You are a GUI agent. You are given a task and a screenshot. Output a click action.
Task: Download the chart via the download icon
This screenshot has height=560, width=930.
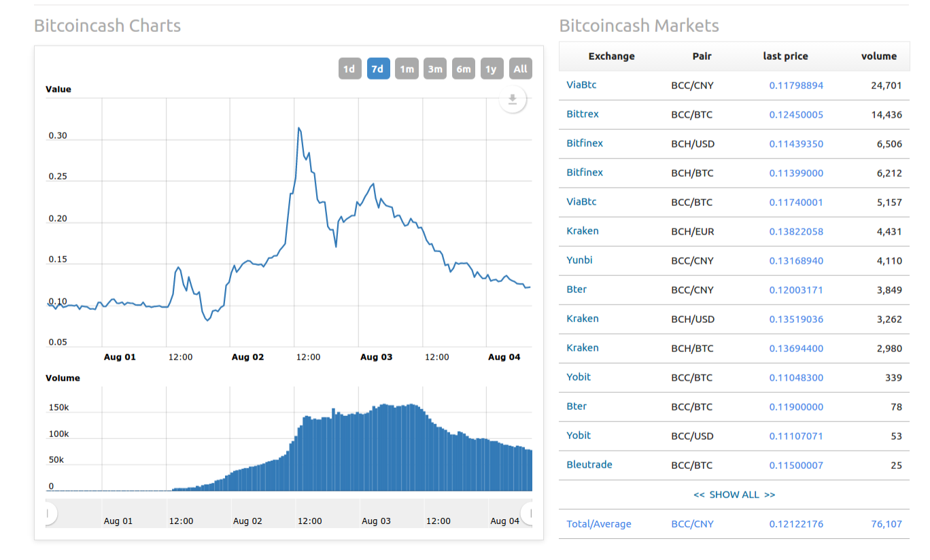[513, 101]
